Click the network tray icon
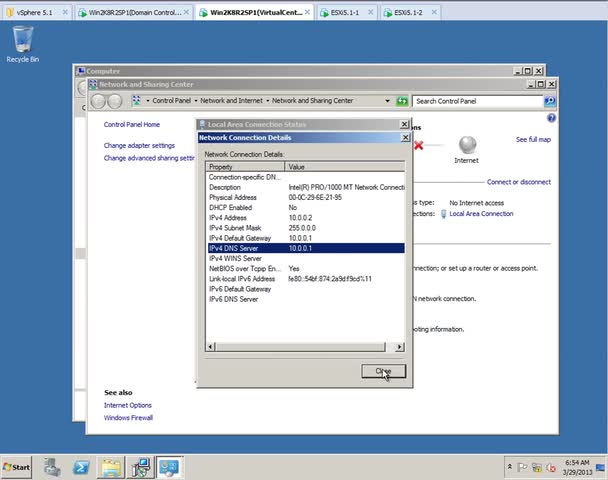Image resolution: width=608 pixels, height=480 pixels. pos(537,467)
